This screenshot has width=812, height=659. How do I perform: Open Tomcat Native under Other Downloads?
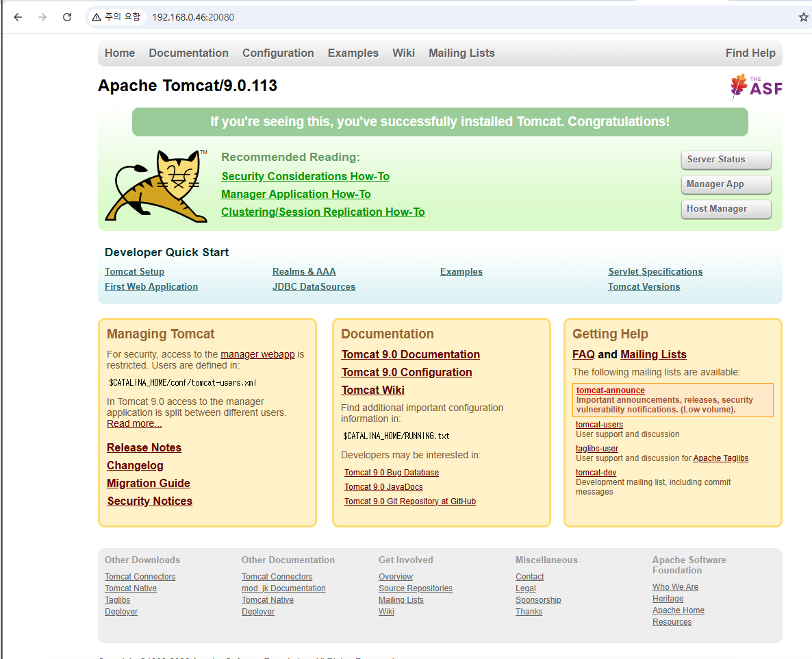click(x=131, y=588)
